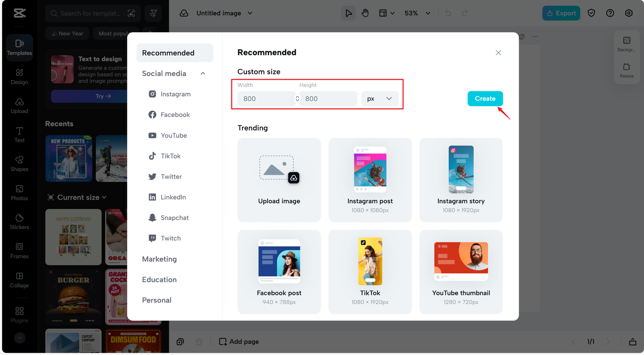Select Facebook in social media list
This screenshot has height=355, width=644.
click(169, 115)
